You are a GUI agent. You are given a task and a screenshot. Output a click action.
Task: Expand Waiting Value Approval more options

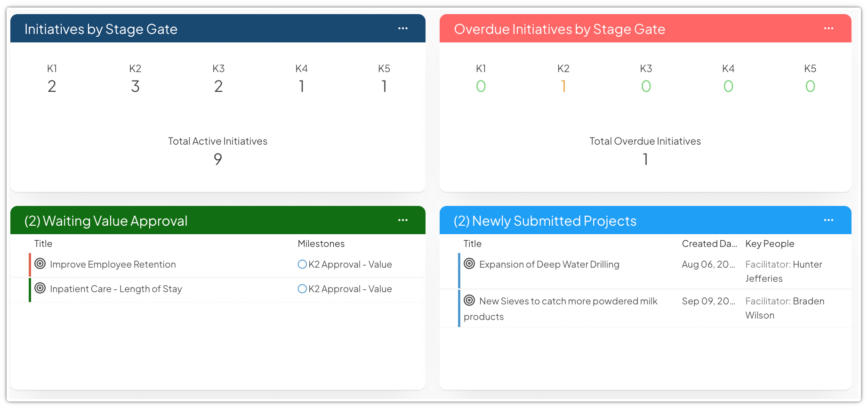[403, 220]
